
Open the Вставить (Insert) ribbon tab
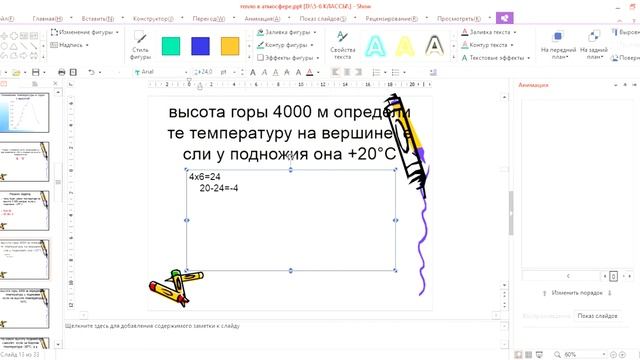click(x=98, y=18)
